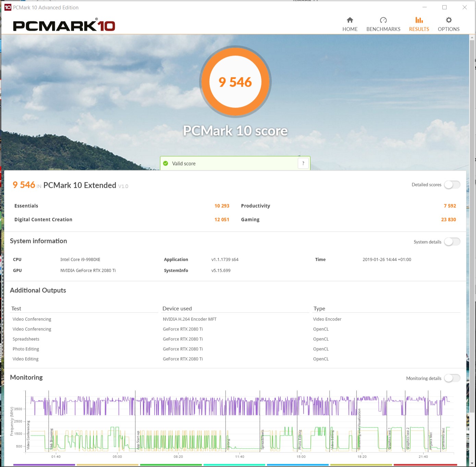476x467 pixels.
Task: Click the large 9 546 score circle
Action: coord(235,82)
